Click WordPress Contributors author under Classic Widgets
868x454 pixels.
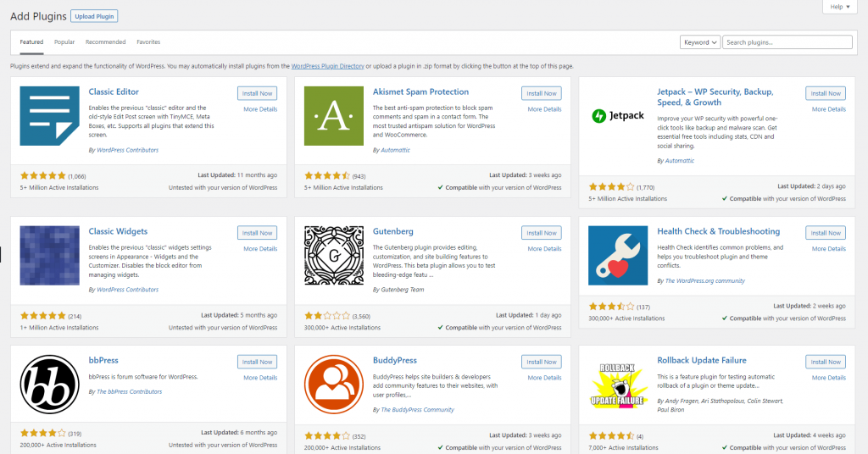click(127, 290)
